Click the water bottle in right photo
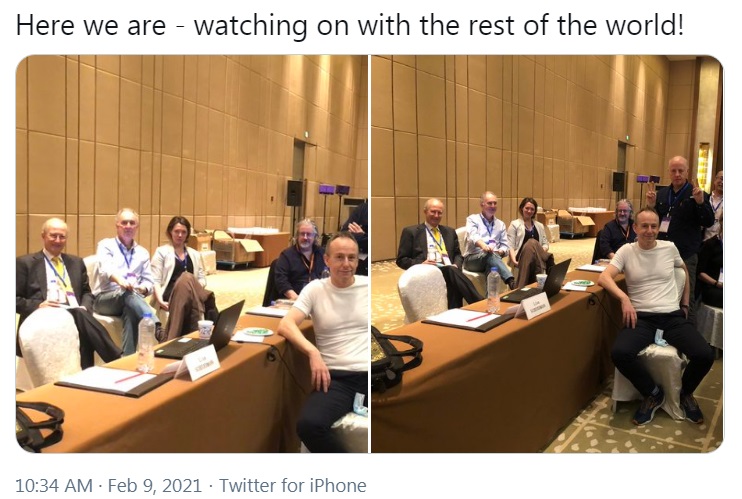The image size is (742, 499). pos(494,290)
